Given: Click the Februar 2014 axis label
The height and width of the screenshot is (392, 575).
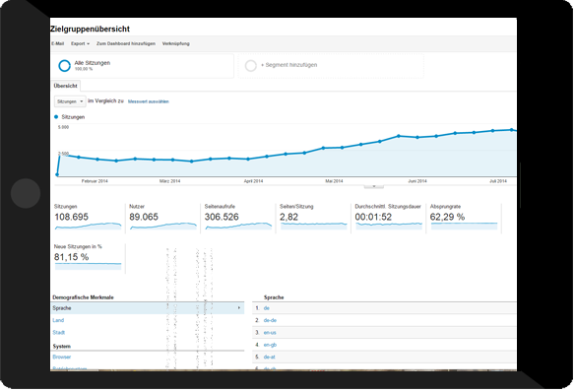Looking at the screenshot, I should (x=95, y=181).
